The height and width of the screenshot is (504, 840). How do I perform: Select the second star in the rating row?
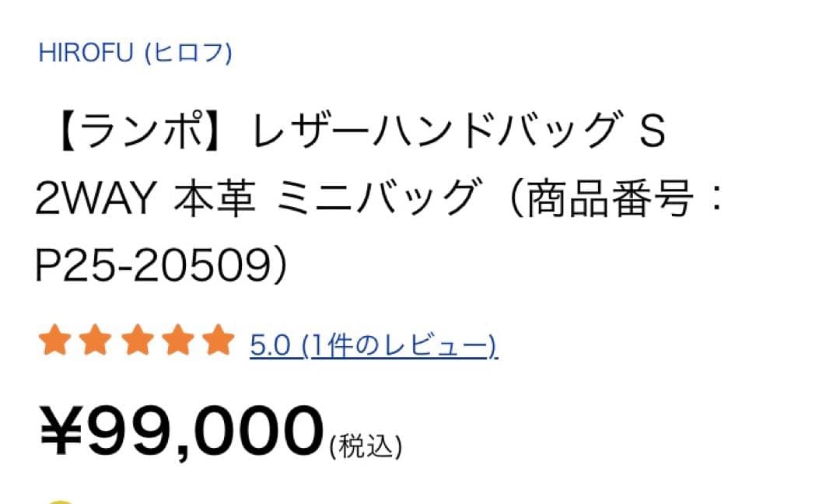pyautogui.click(x=96, y=341)
